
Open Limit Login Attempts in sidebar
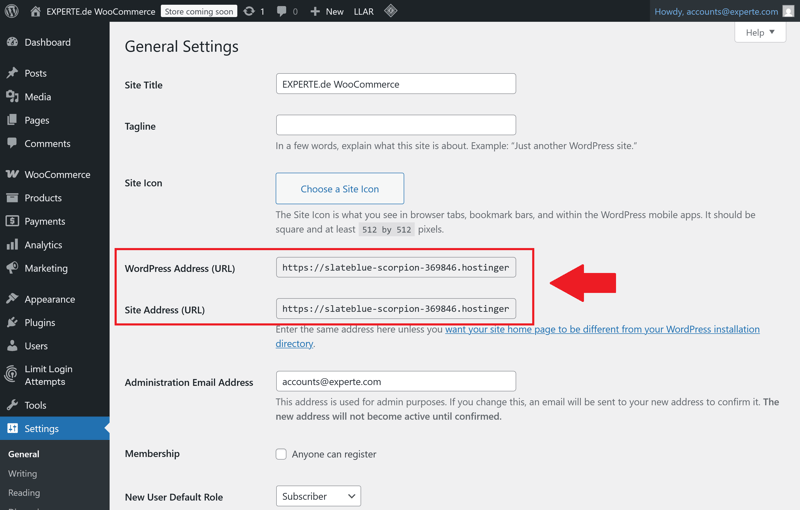pos(47,375)
